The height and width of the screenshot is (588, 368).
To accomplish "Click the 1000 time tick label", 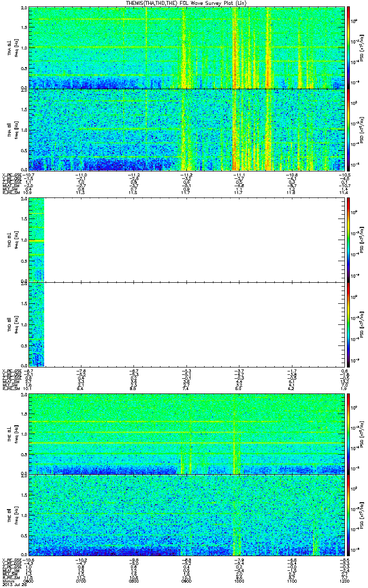I will pyautogui.click(x=239, y=582).
